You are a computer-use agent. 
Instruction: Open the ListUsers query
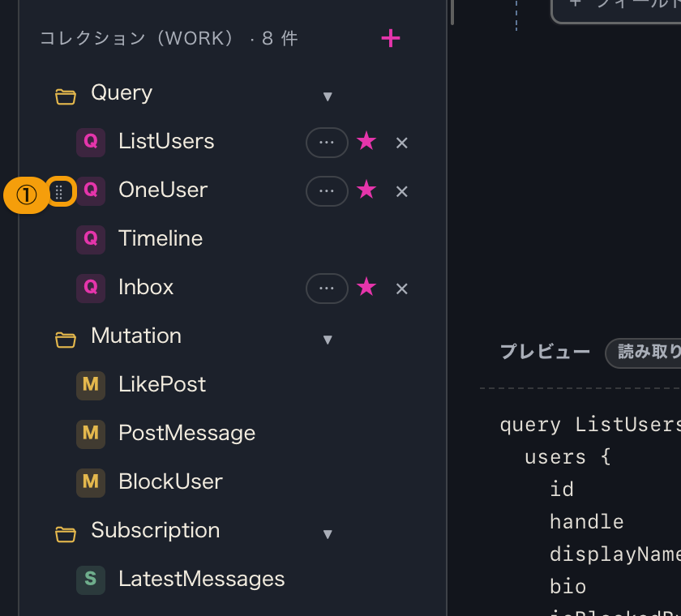tap(166, 142)
